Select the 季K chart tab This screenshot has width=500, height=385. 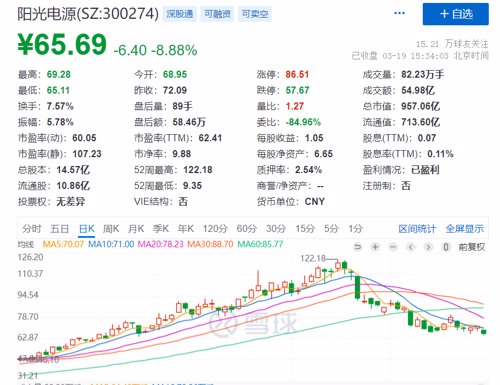pyautogui.click(x=161, y=229)
